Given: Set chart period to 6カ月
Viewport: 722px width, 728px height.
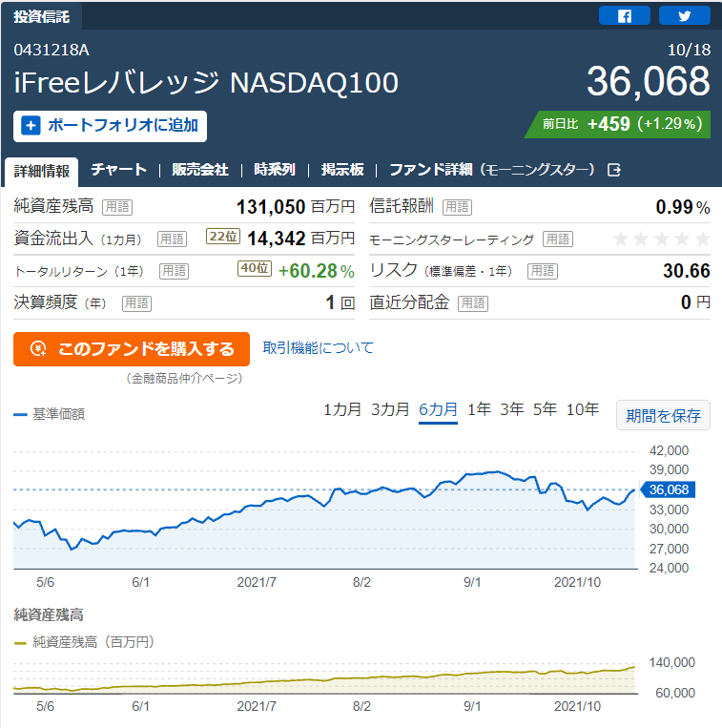Looking at the screenshot, I should click(x=438, y=409).
